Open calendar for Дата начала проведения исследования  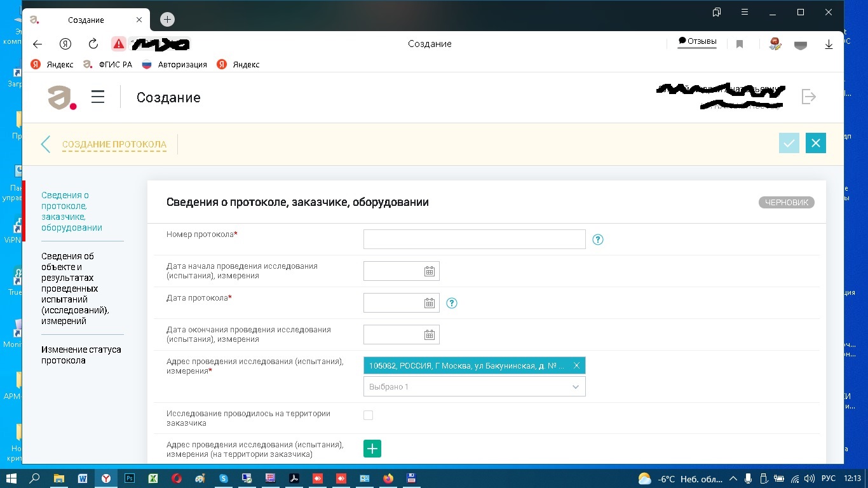pos(430,271)
